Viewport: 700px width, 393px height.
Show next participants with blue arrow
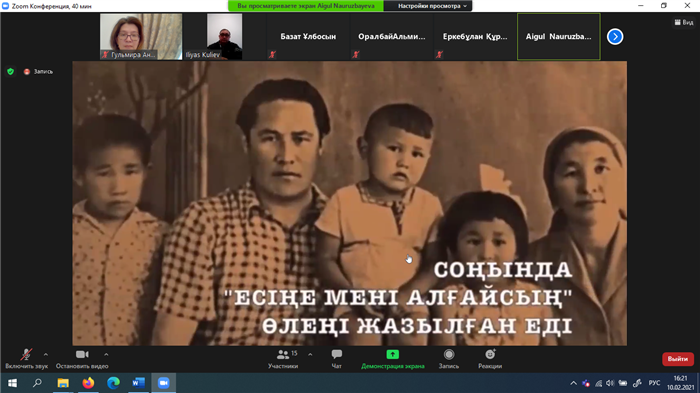click(x=615, y=37)
